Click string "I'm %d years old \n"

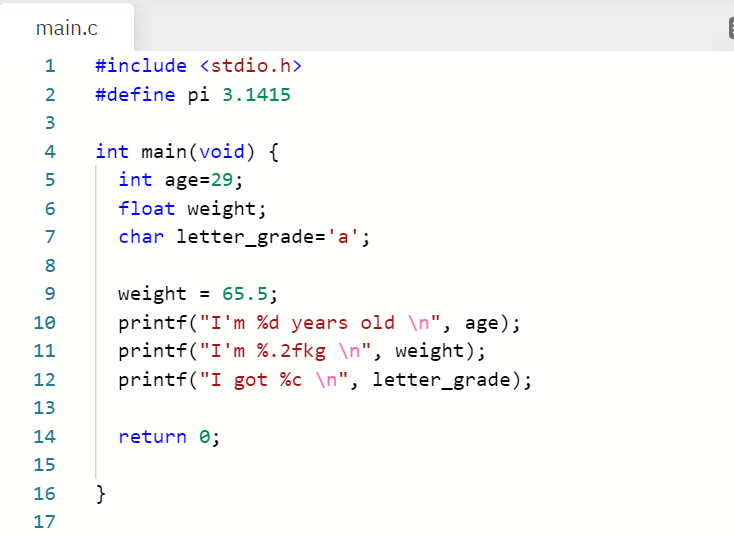tap(320, 323)
